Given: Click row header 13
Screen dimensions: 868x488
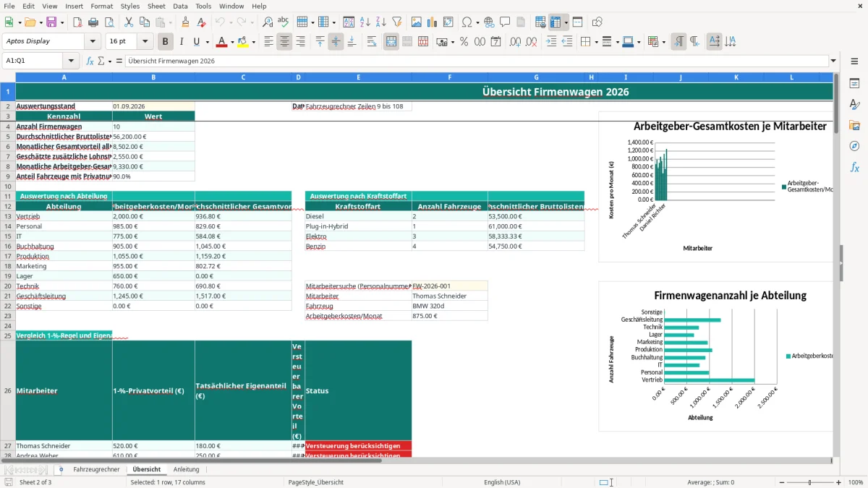Looking at the screenshot, I should [8, 217].
